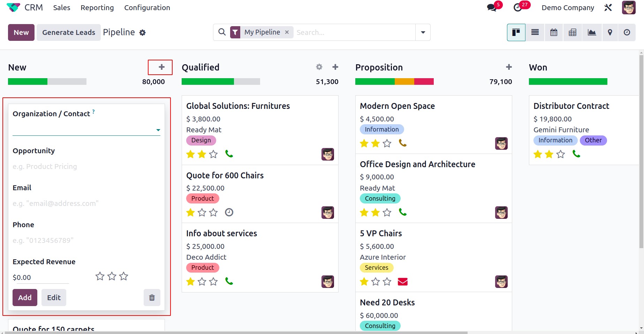Click orange segment of Proposition progress bar
The image size is (644, 334).
(x=404, y=82)
